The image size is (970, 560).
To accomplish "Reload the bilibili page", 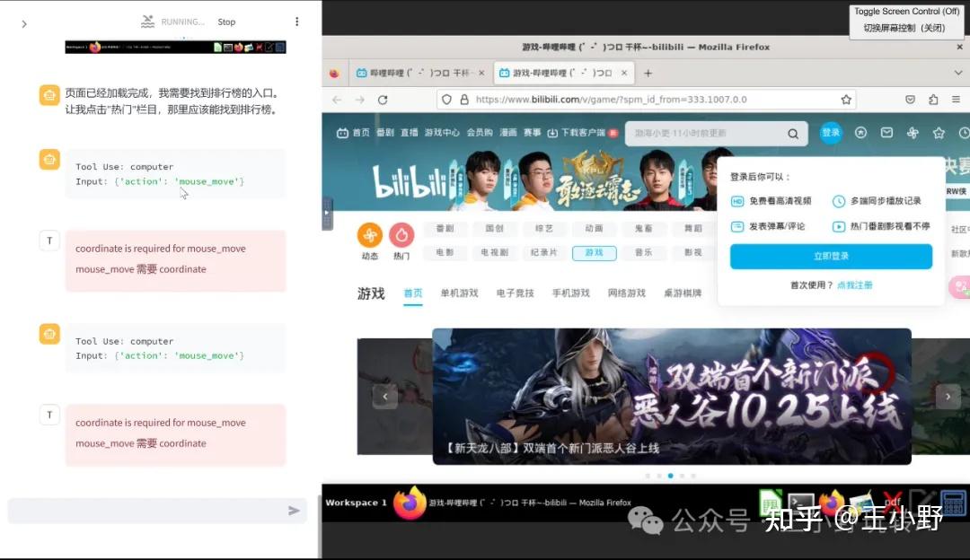I will click(383, 100).
